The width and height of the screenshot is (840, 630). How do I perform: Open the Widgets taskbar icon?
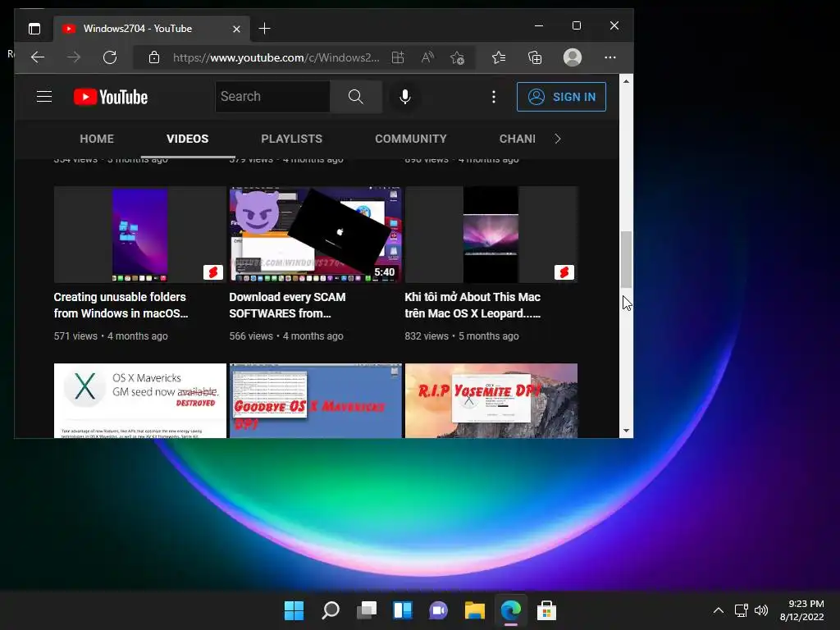(x=403, y=610)
